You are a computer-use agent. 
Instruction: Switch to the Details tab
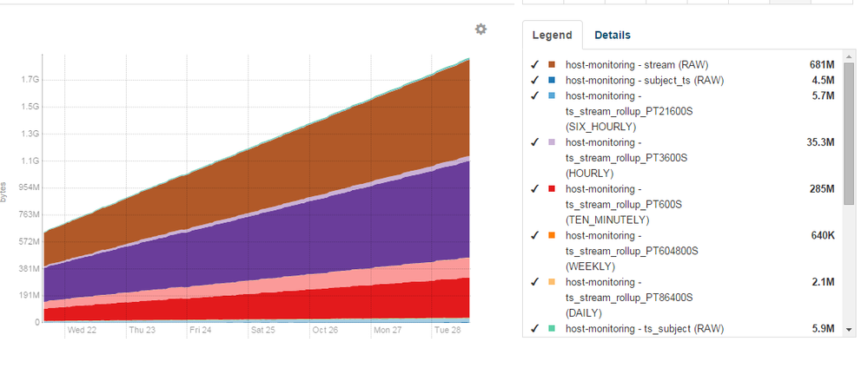[x=613, y=35]
